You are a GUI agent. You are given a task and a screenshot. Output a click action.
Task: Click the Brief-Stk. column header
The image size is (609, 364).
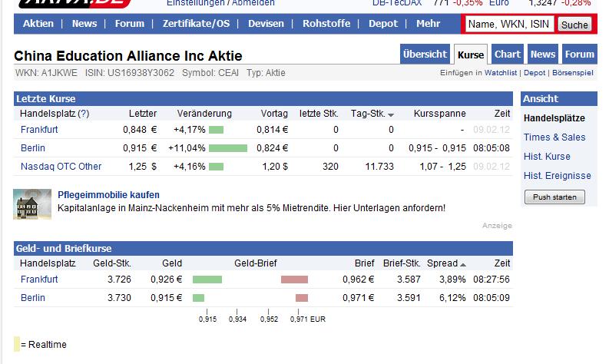pyautogui.click(x=402, y=263)
